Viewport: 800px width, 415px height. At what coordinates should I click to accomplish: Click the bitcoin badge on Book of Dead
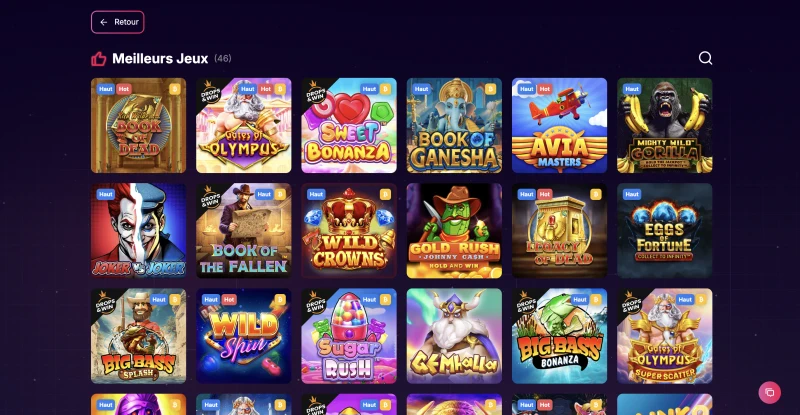tap(175, 89)
